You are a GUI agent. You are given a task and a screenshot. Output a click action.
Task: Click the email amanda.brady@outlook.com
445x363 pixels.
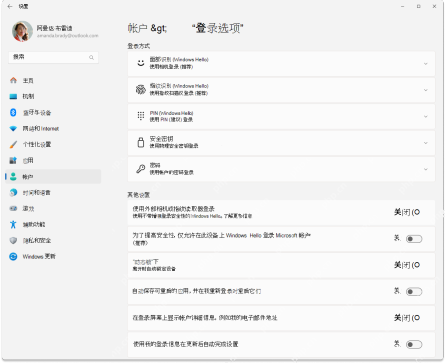click(x=68, y=36)
